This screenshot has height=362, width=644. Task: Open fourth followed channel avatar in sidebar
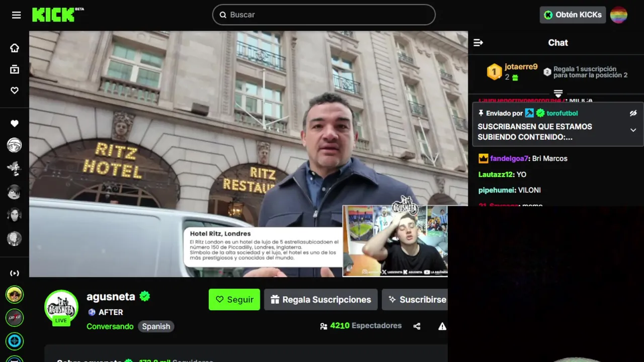[14, 215]
